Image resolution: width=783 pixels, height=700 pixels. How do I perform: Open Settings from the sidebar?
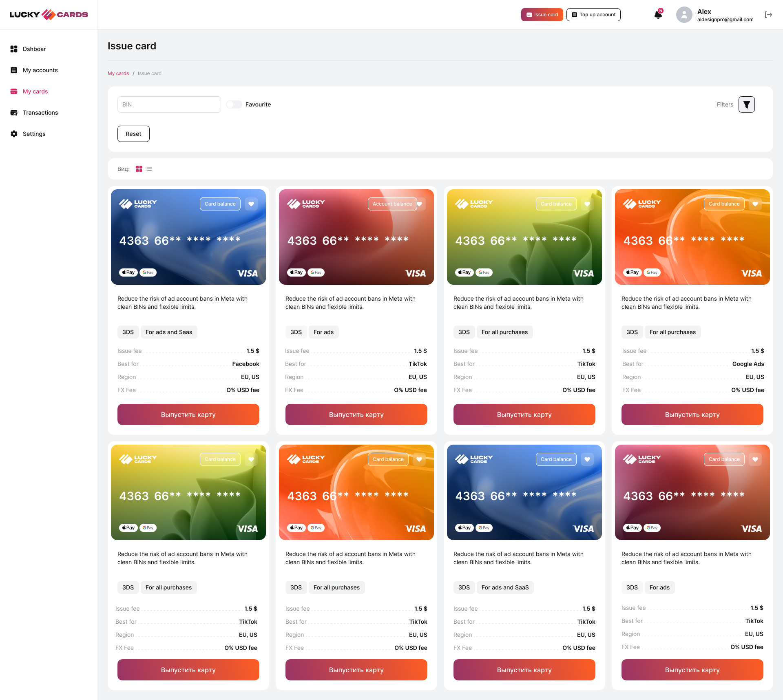tap(34, 134)
